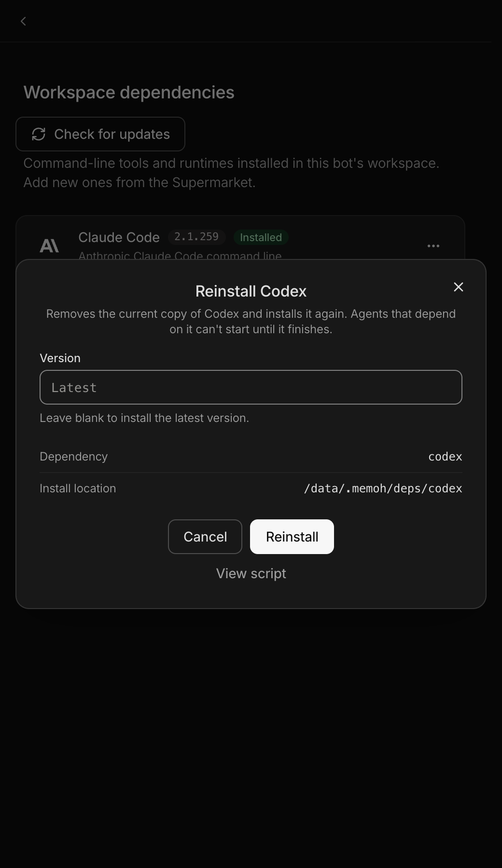Screen dimensions: 502x868
Task: Check for updates to workspace dependencies
Action: pos(100,134)
